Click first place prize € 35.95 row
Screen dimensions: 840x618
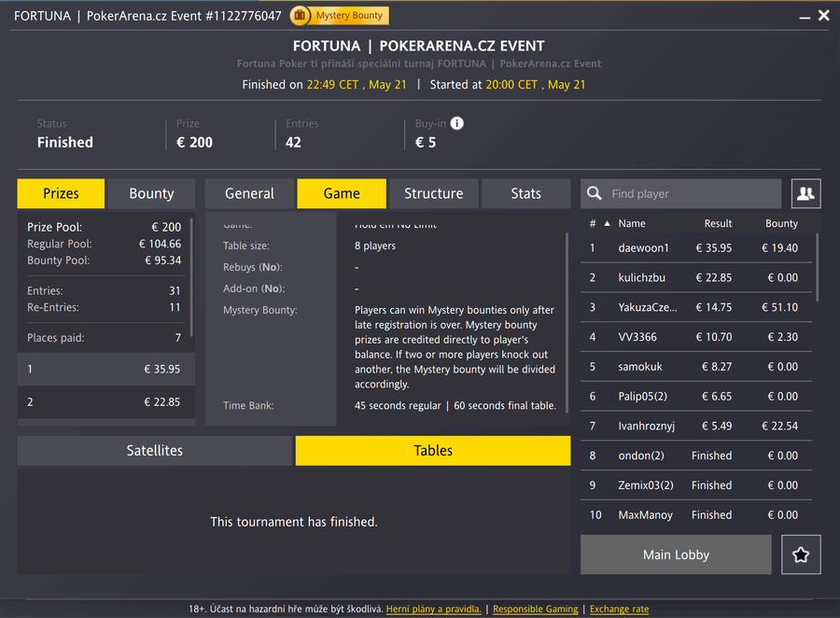pyautogui.click(x=106, y=369)
